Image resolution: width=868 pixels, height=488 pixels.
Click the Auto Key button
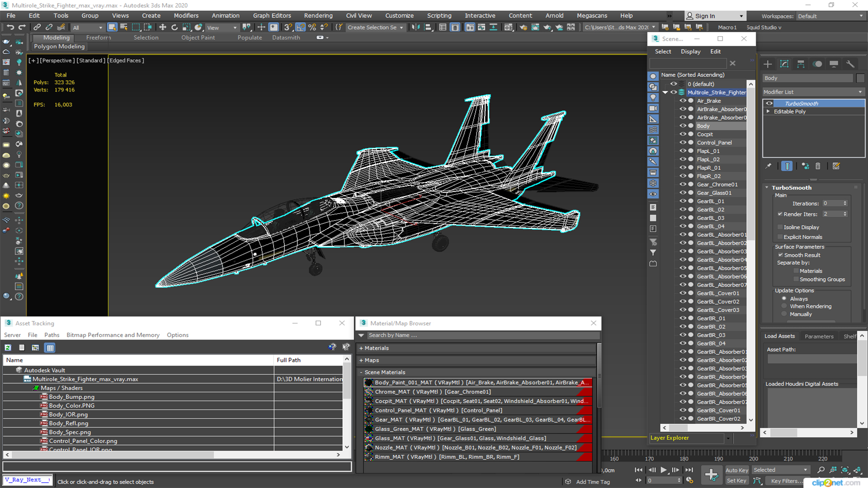pos(736,470)
